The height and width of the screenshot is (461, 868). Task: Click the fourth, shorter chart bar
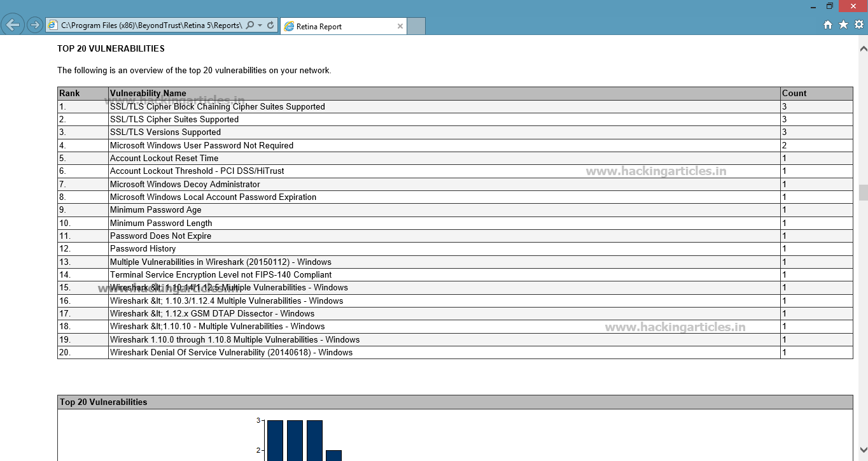pyautogui.click(x=334, y=456)
